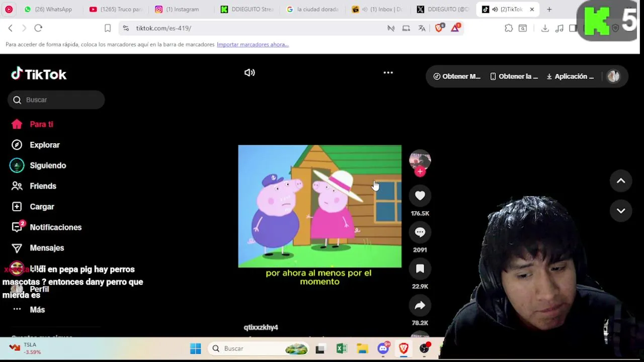Click the Obtener la... phone app button
Image resolution: width=644 pixels, height=362 pixels.
click(514, 76)
